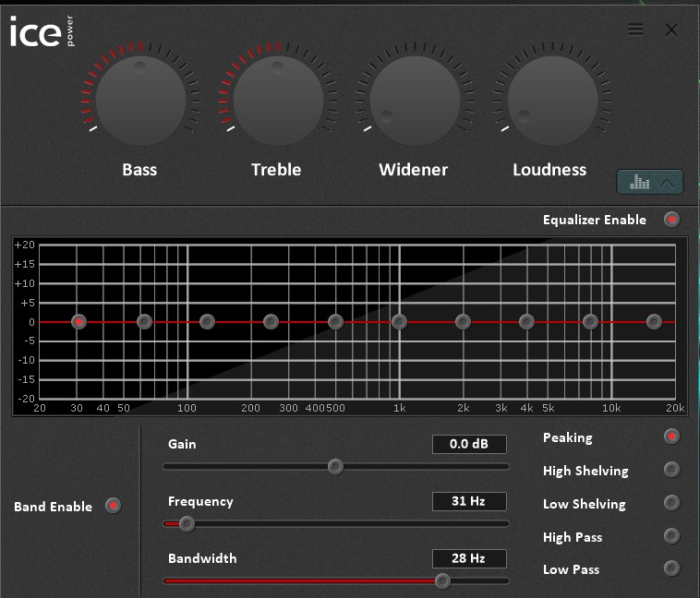
Task: Select the Low Shelving filter type
Action: [x=671, y=503]
